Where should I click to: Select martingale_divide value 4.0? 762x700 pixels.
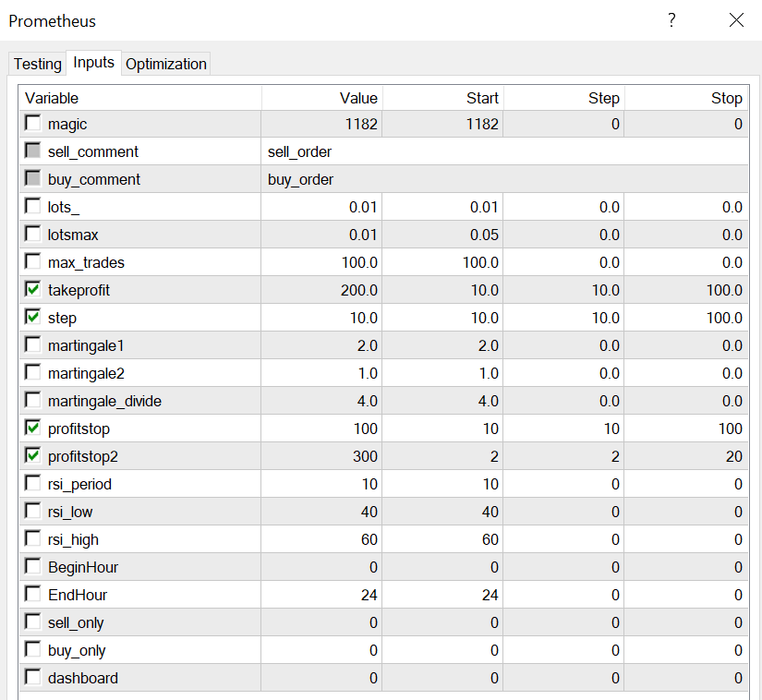click(321, 401)
